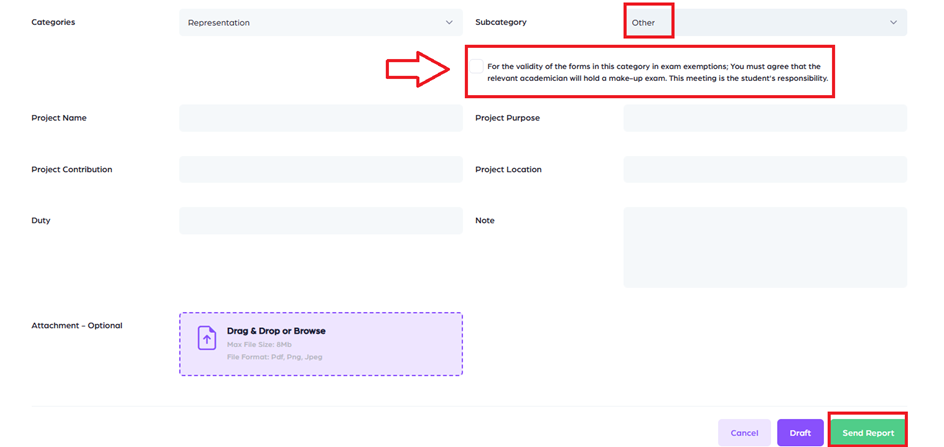
Task: Save the form with the Draft button
Action: tap(800, 433)
